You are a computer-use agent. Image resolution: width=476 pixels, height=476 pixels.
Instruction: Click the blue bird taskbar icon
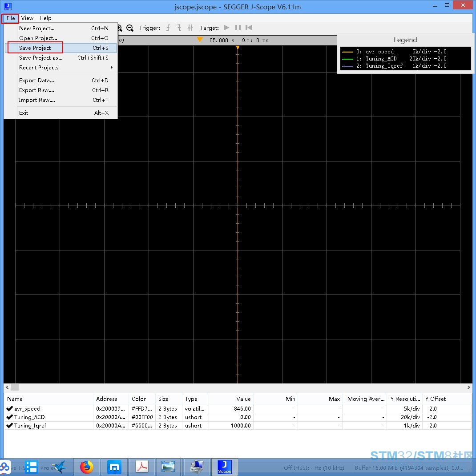point(59,467)
